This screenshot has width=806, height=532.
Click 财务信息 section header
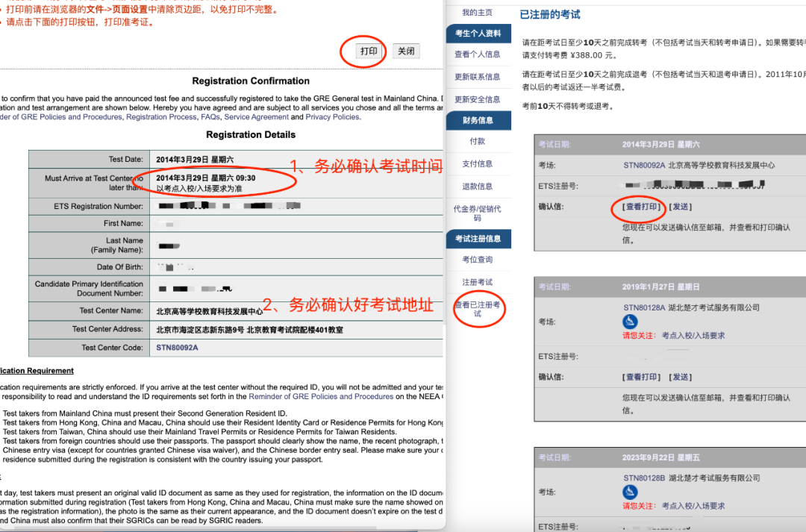pyautogui.click(x=478, y=120)
